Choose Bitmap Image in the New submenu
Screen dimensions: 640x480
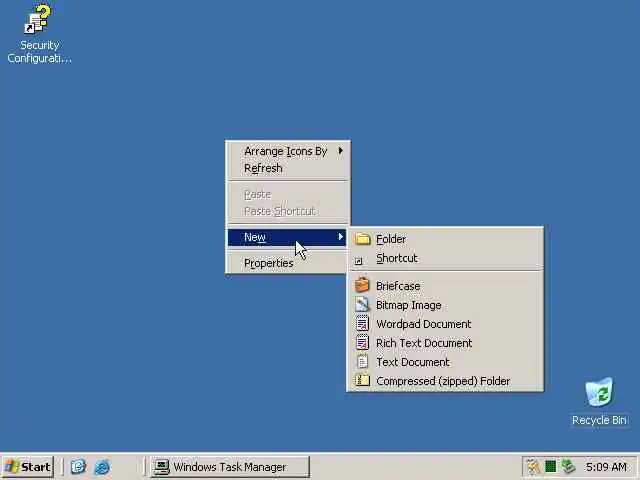click(445, 305)
